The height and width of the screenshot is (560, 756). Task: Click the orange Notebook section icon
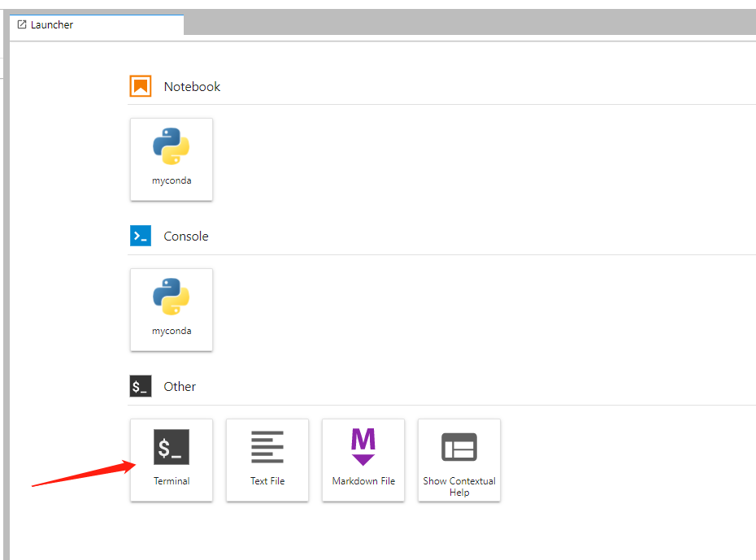click(141, 86)
